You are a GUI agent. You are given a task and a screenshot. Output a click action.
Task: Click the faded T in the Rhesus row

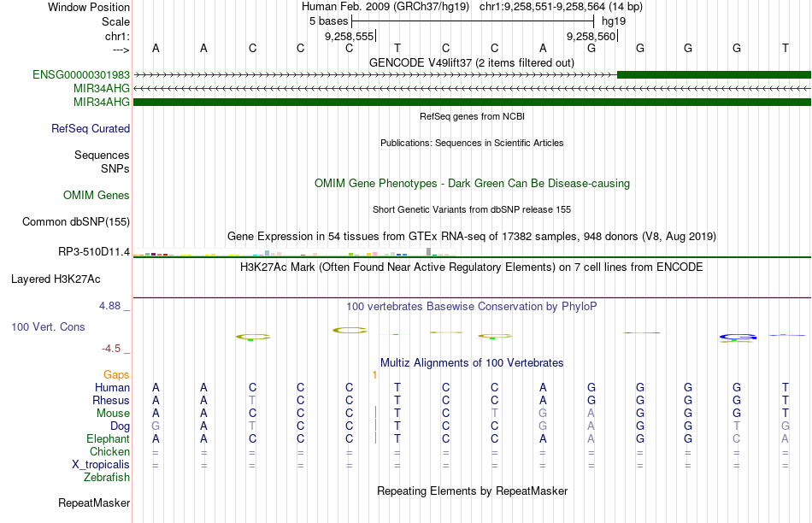(x=251, y=400)
